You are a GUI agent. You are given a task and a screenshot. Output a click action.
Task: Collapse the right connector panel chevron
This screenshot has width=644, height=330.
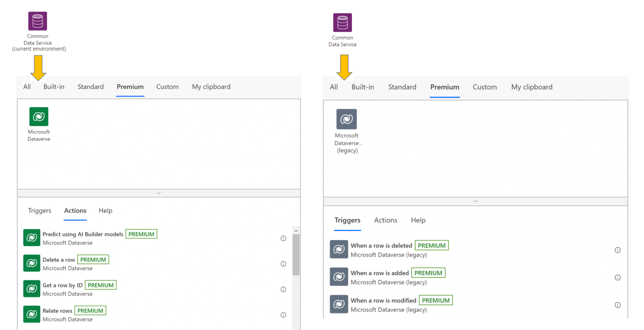click(x=475, y=201)
